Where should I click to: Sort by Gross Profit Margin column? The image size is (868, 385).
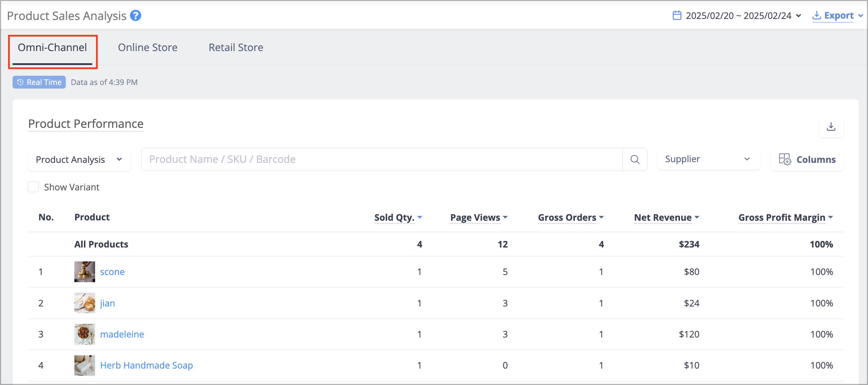(x=785, y=217)
